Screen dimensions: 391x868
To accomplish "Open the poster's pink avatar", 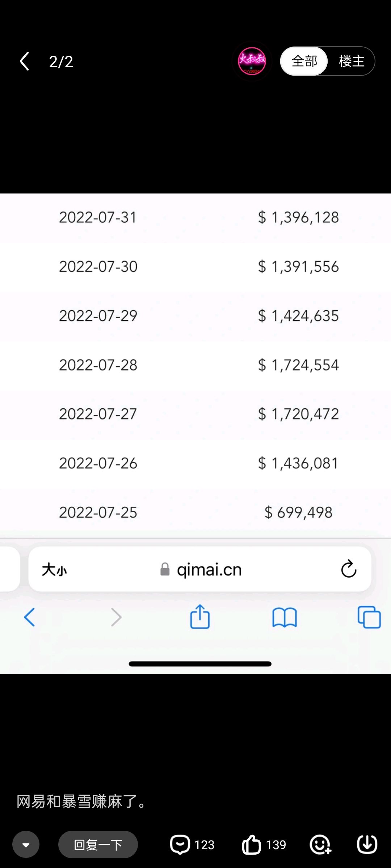I will tap(252, 61).
